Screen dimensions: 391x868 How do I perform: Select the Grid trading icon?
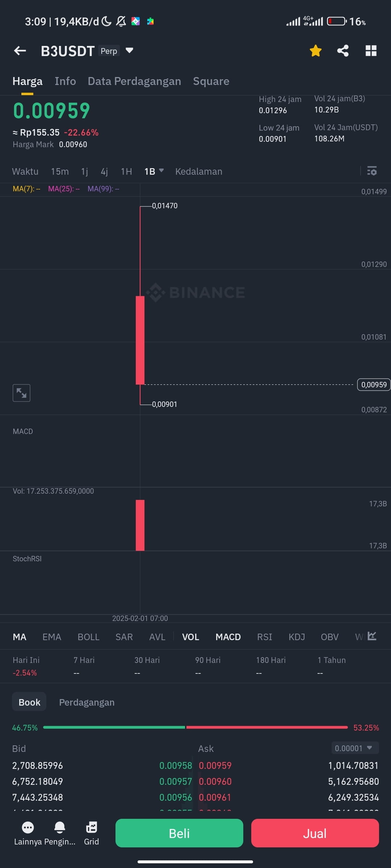[x=92, y=828]
